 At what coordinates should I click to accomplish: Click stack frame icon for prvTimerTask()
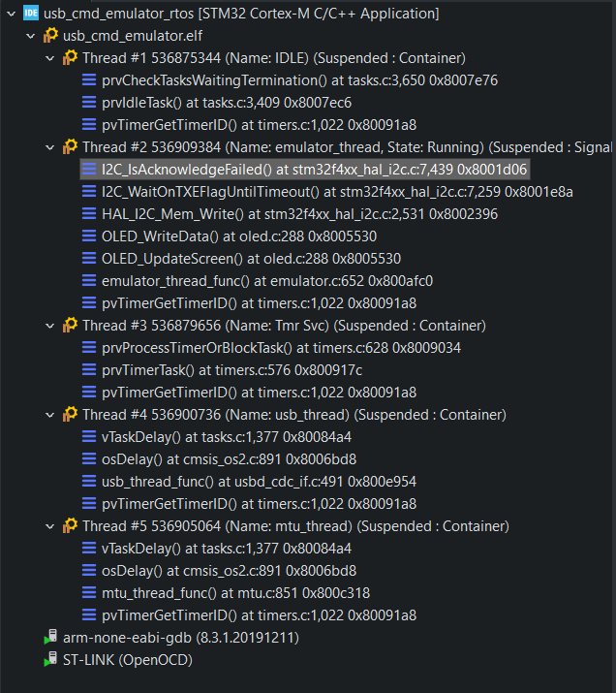tap(89, 370)
